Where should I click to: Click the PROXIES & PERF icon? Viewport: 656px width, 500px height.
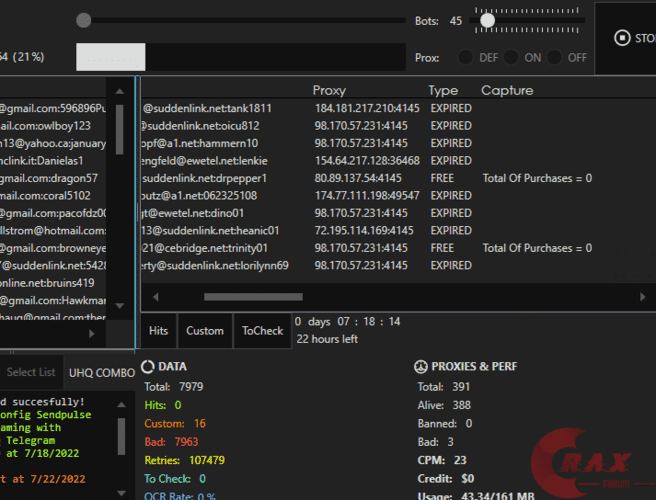coord(421,367)
